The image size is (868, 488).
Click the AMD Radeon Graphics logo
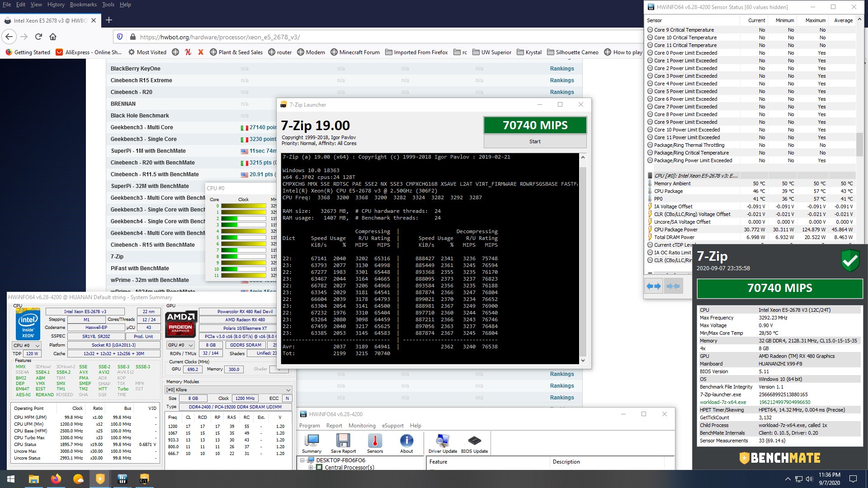181,324
